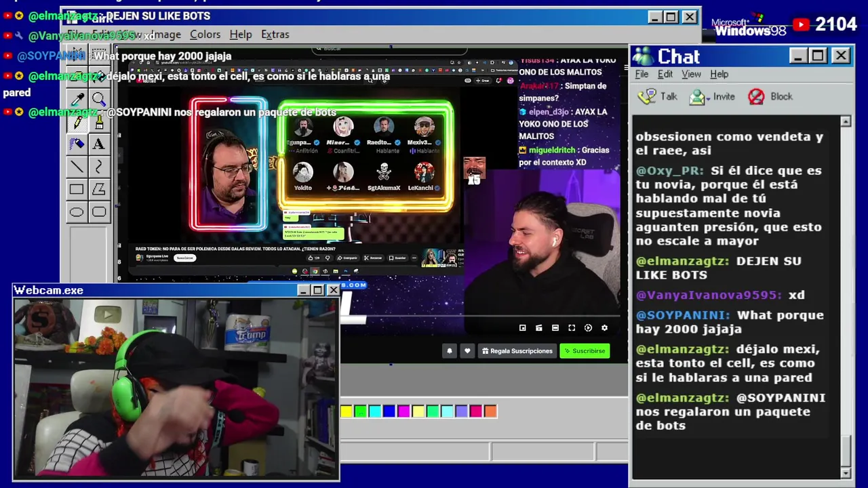Click the Regala Suscripciones button
Viewport: 868px width, 488px height.
517,350
